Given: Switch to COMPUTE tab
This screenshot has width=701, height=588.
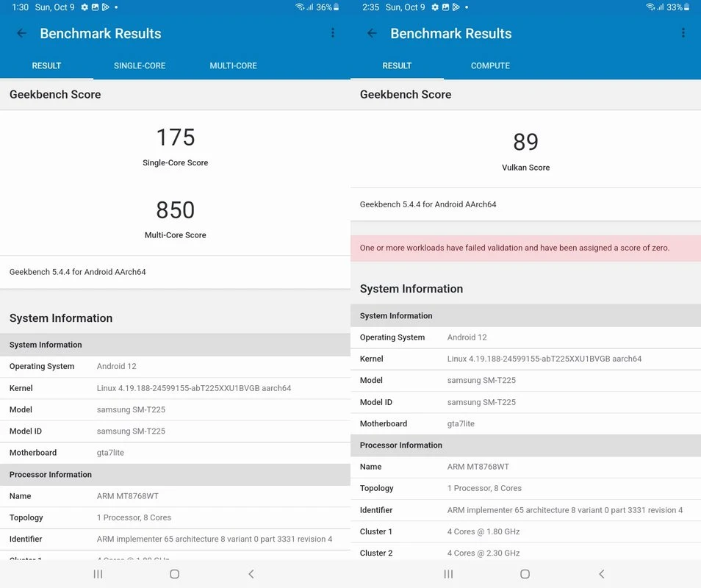Looking at the screenshot, I should coord(490,65).
